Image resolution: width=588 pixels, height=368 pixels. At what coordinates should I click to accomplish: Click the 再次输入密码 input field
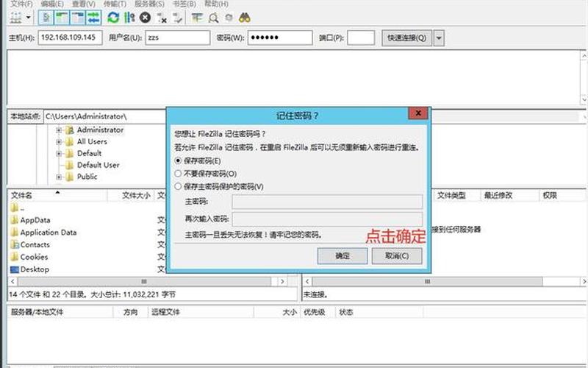327,219
